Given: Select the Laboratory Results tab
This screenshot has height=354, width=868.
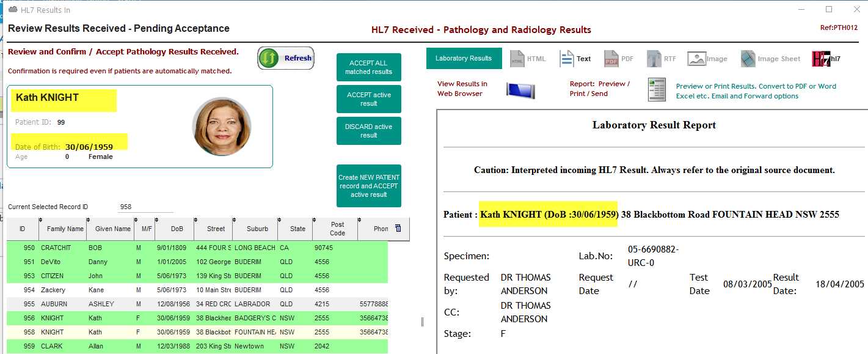Looking at the screenshot, I should click(464, 59).
